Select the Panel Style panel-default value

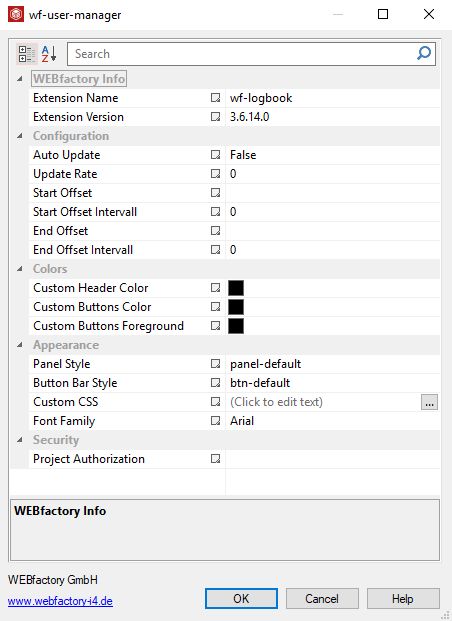coord(333,364)
